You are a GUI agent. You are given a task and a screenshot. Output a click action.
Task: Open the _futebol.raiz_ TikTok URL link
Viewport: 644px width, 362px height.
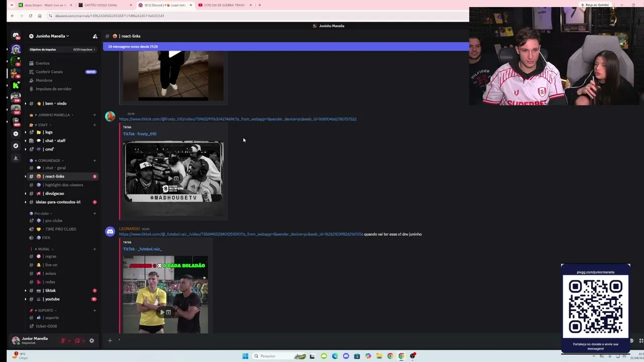point(241,234)
